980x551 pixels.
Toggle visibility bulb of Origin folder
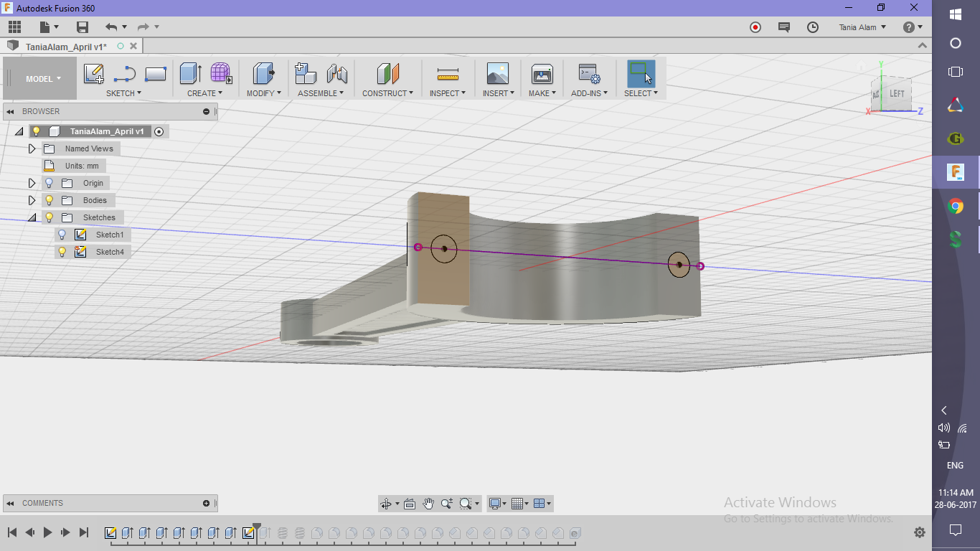pyautogui.click(x=50, y=183)
